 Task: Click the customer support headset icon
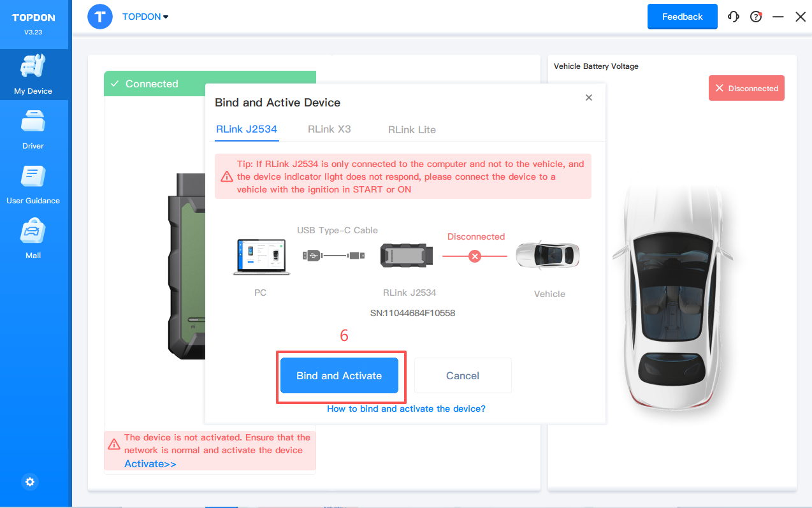(x=734, y=17)
